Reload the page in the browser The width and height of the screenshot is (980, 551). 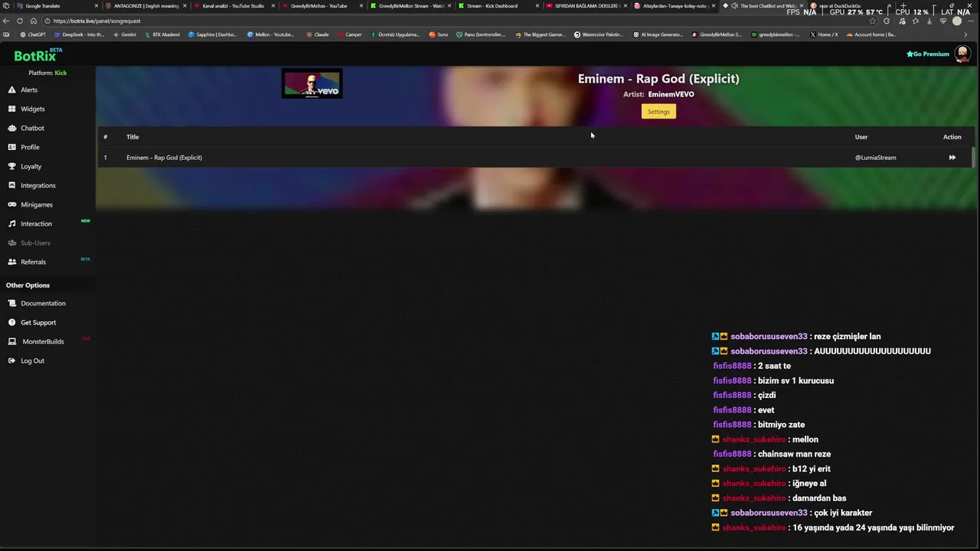[x=20, y=21]
